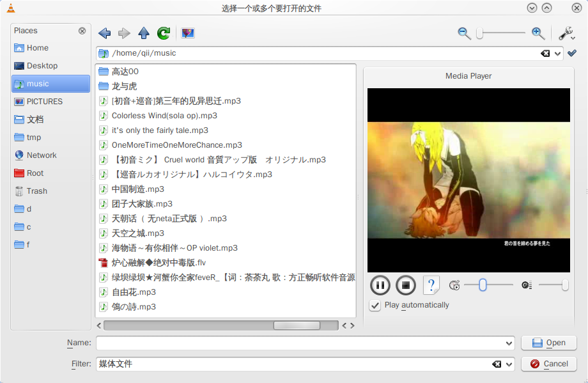Screen dimensions: 588x383
Task: Open tmp folder in Places
Action: [50, 137]
